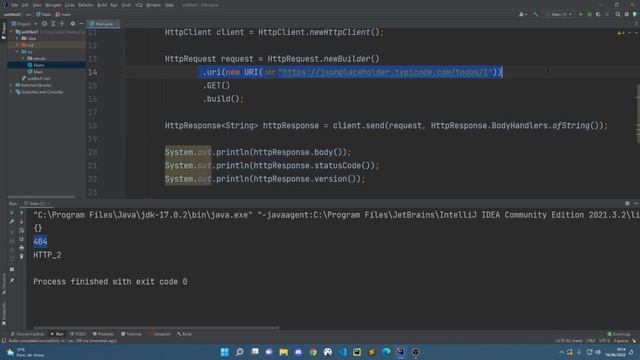The height and width of the screenshot is (360, 640).
Task: Open Problems tool window
Action: click(x=103, y=334)
